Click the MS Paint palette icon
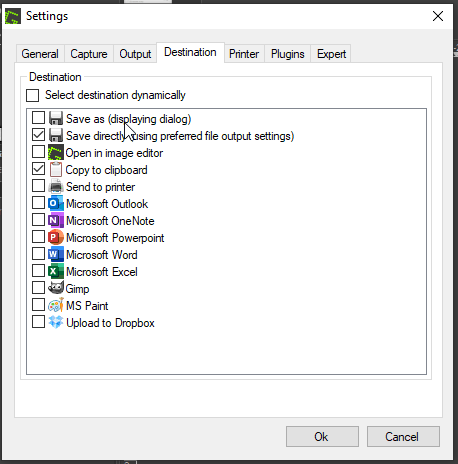Image resolution: width=458 pixels, height=464 pixels. [56, 305]
